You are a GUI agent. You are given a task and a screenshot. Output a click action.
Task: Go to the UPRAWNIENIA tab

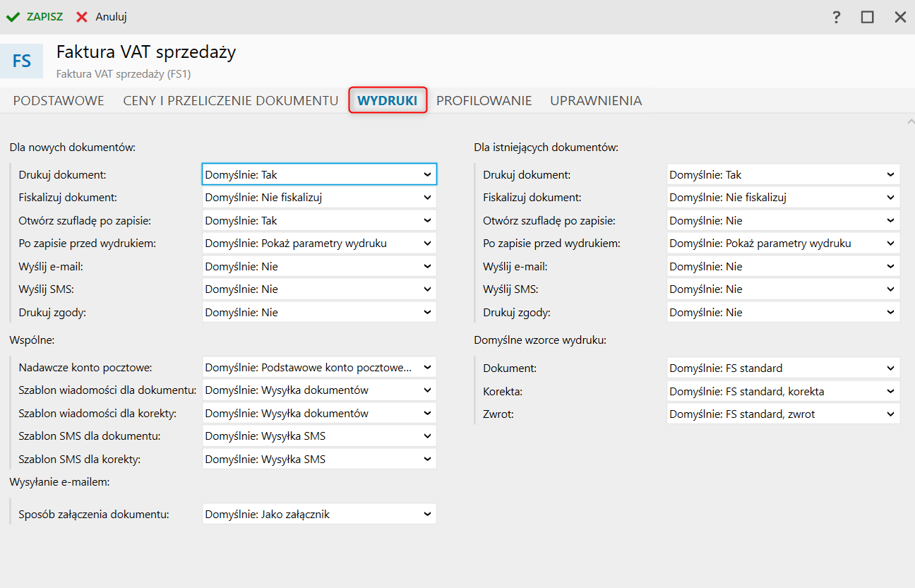pos(596,101)
